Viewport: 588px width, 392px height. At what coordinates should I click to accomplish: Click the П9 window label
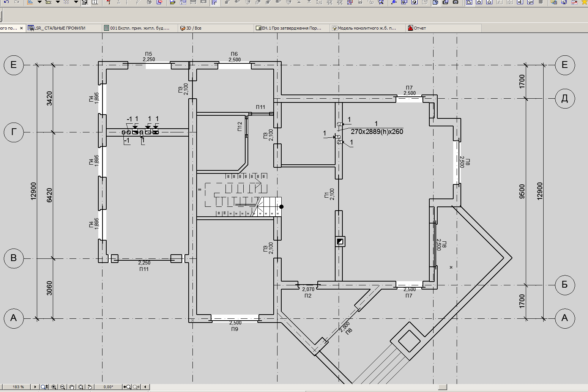pos(235,329)
